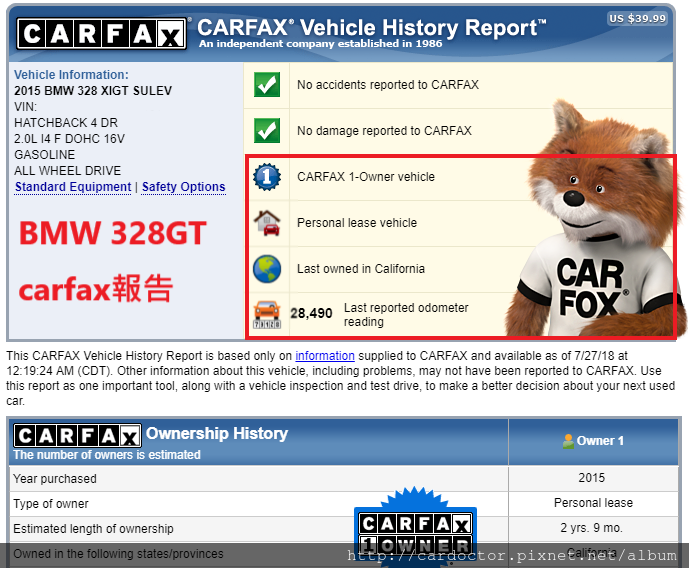Click the Owner 1 person icon
This screenshot has height=568, width=689.
(568, 441)
